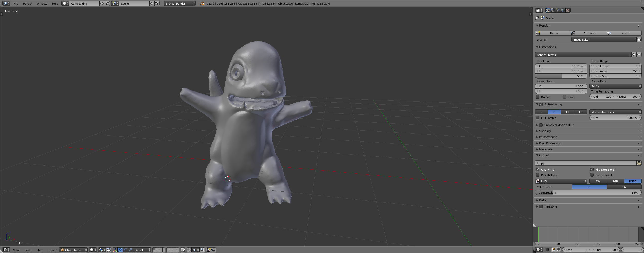Image resolution: width=644 pixels, height=253 pixels.
Task: Pin the properties context with pushpin
Action: [x=537, y=18]
